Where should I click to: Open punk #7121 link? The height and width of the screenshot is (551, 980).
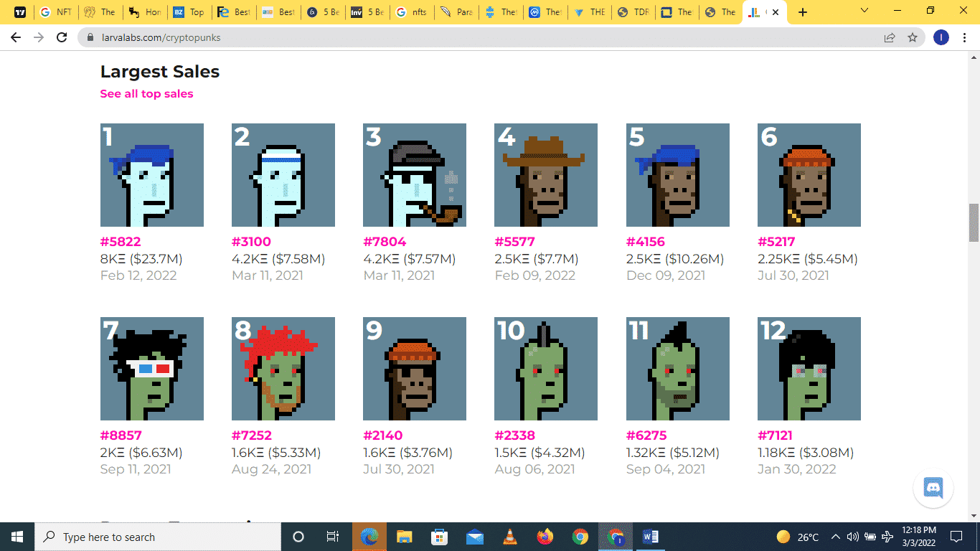(775, 435)
